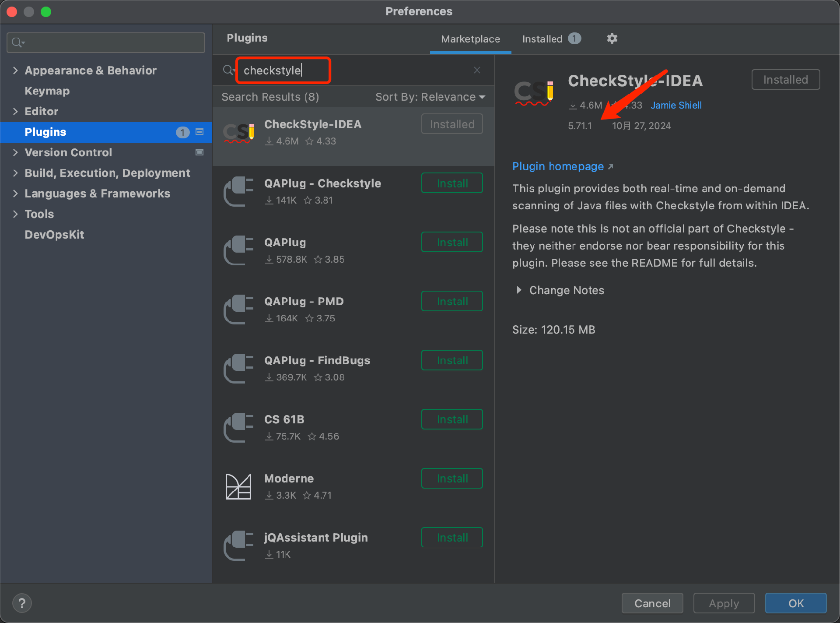Click the project-level icon beside Plugins

click(199, 132)
